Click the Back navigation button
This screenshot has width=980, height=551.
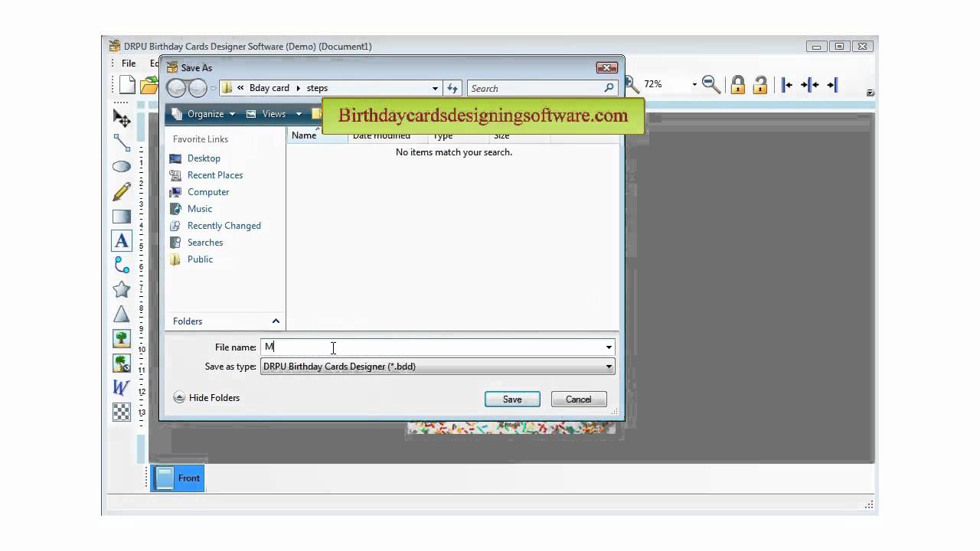(x=176, y=88)
